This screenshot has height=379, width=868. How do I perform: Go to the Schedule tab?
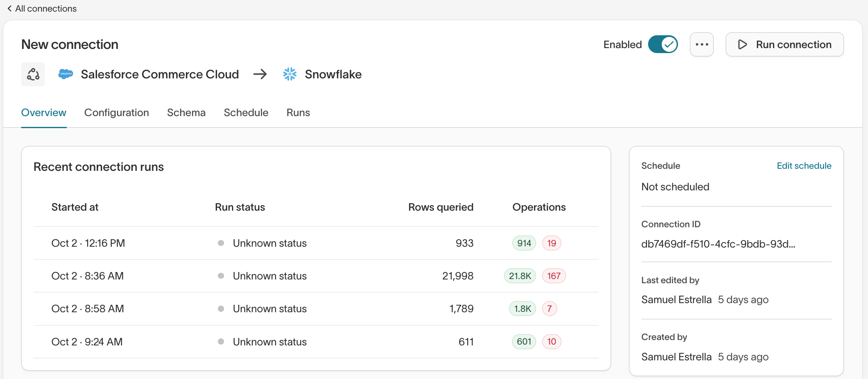pyautogui.click(x=246, y=113)
